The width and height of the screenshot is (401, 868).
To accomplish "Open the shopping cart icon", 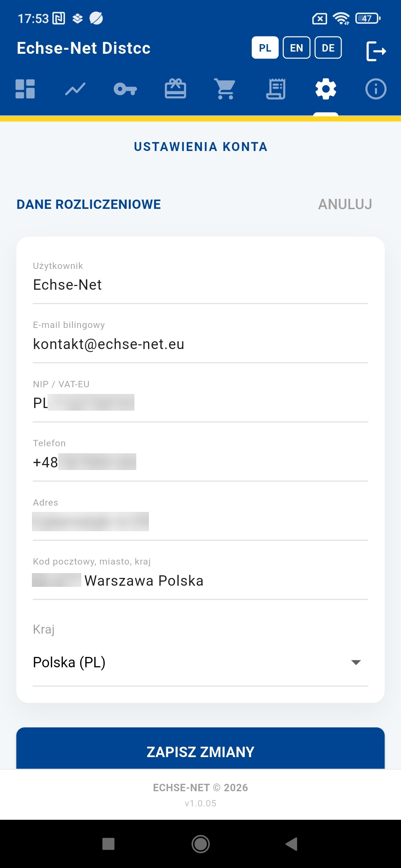I will pyautogui.click(x=225, y=89).
